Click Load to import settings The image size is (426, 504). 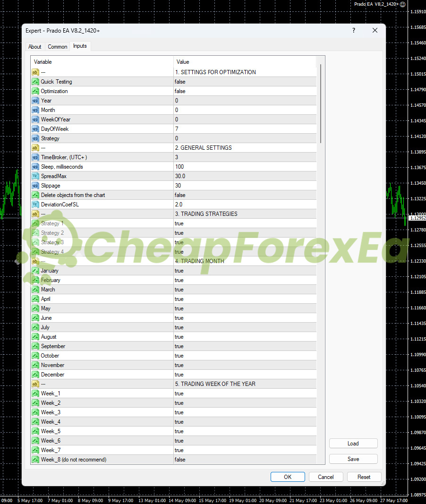(x=353, y=444)
